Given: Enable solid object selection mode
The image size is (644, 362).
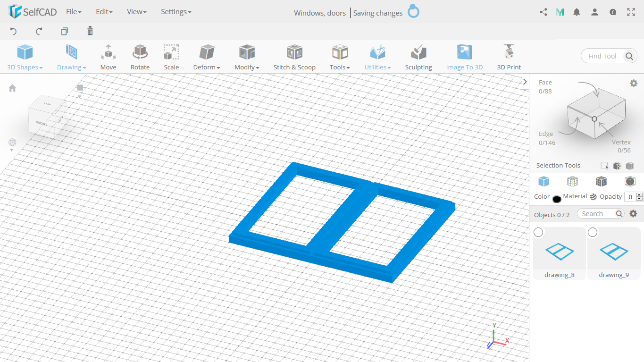Looking at the screenshot, I should 544,181.
